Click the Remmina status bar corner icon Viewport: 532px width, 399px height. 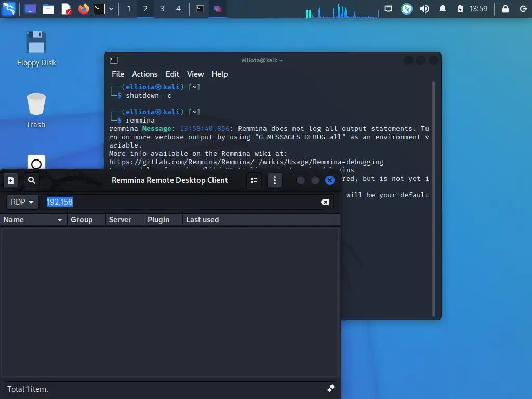[331, 389]
